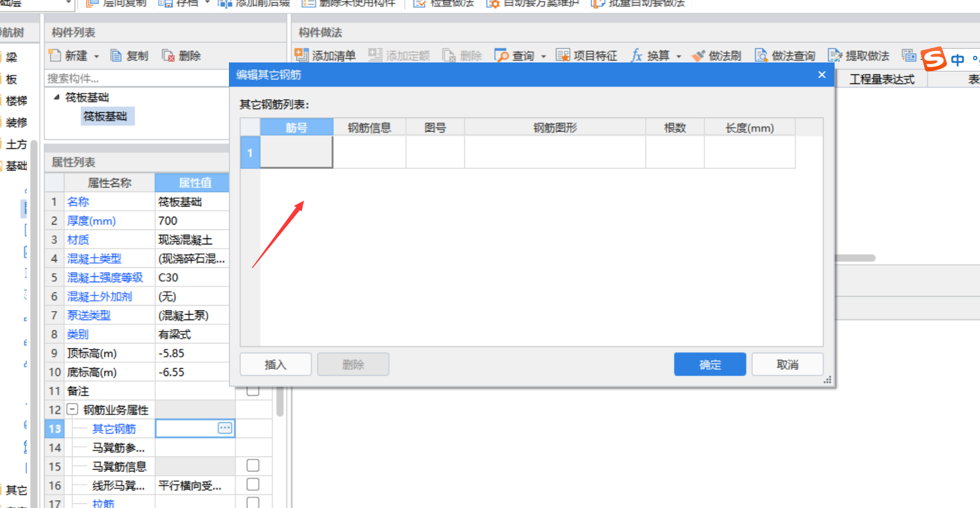Click the 图号 column header

pyautogui.click(x=435, y=127)
